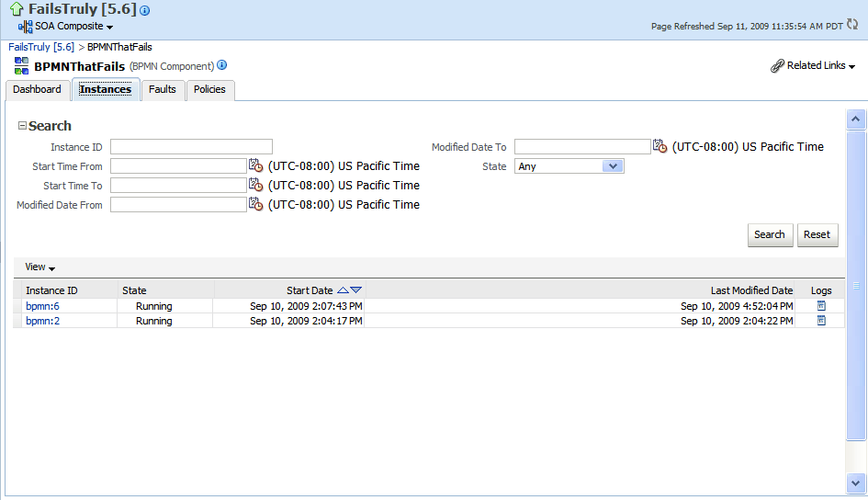
Task: Click the Related Links chain icon
Action: coord(777,66)
